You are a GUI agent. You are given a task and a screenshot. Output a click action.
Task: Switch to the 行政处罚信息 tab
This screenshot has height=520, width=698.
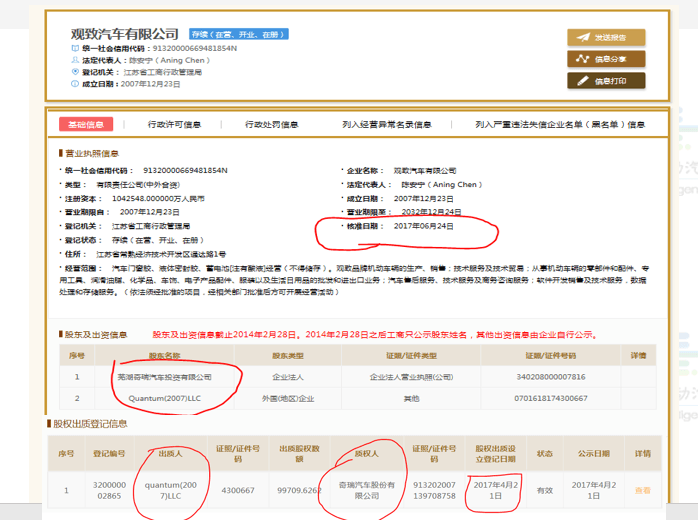coord(272,124)
